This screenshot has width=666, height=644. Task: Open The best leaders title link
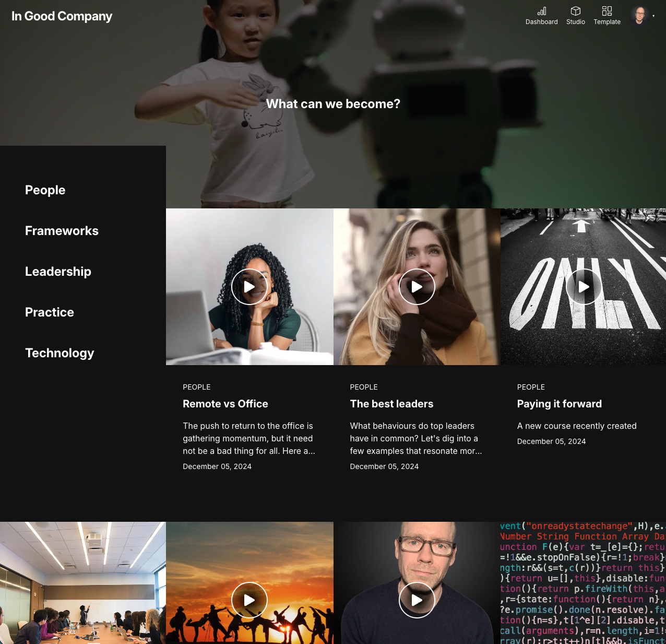click(391, 404)
